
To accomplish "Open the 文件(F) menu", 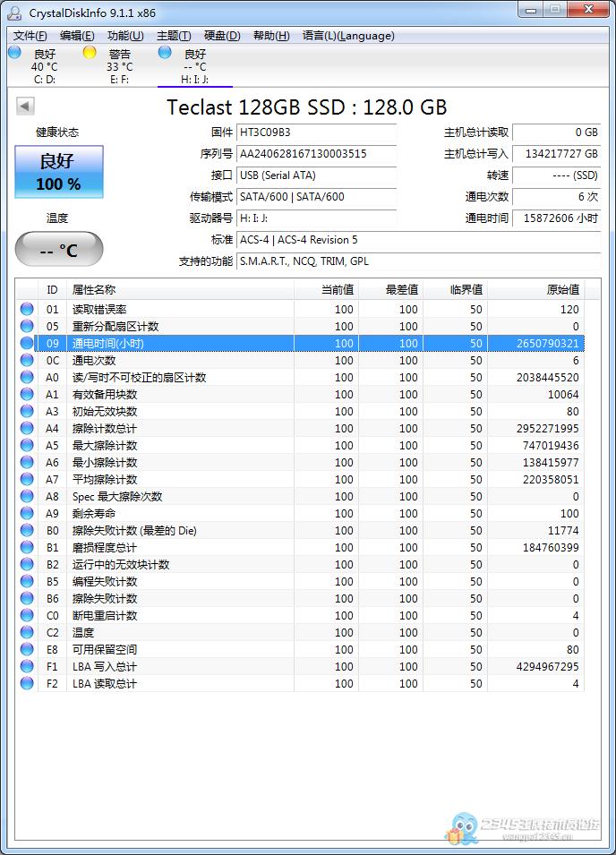I will tap(30, 36).
